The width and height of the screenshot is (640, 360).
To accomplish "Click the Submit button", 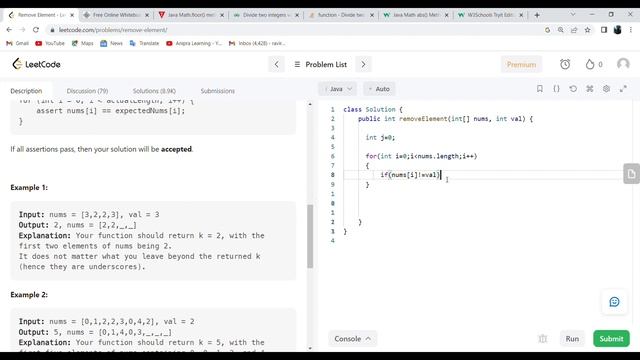I will (x=611, y=339).
